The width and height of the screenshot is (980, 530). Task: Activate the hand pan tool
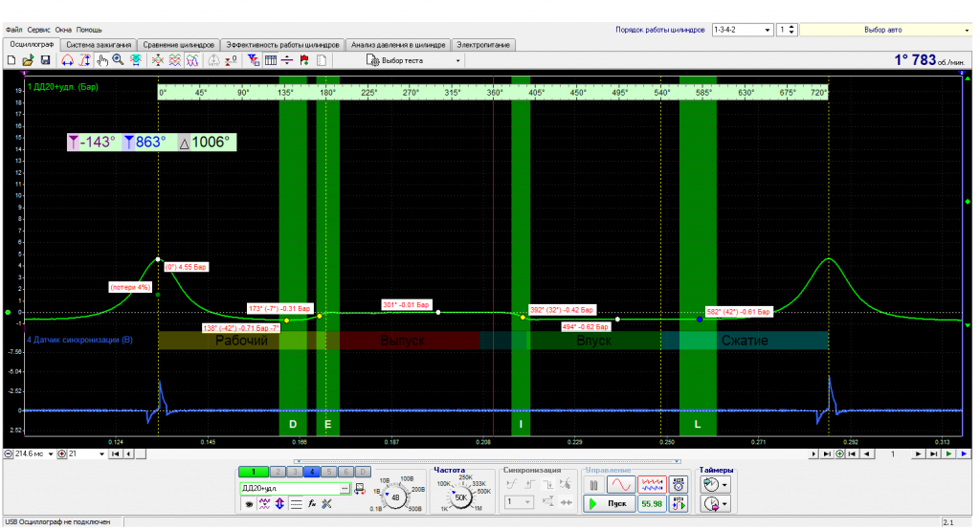(101, 60)
